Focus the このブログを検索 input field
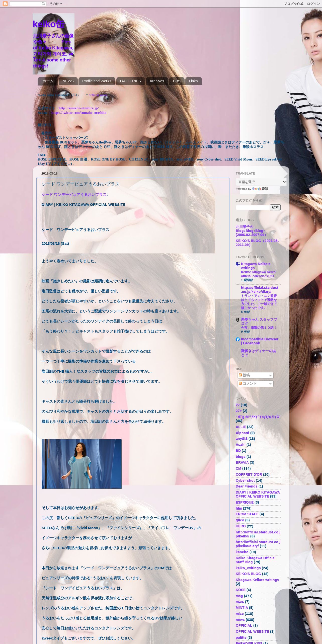Viewport: 322px width, 644px height. pyautogui.click(x=253, y=207)
